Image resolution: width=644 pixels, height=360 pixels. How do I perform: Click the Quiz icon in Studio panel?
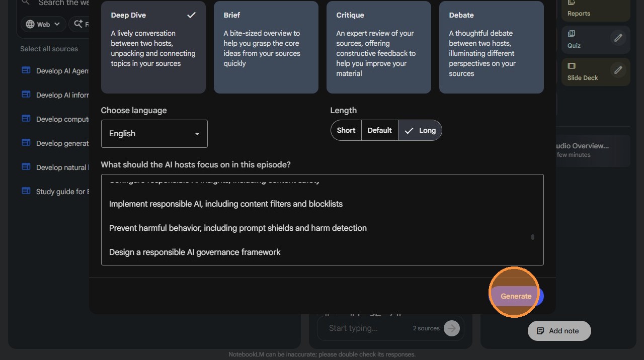572,34
